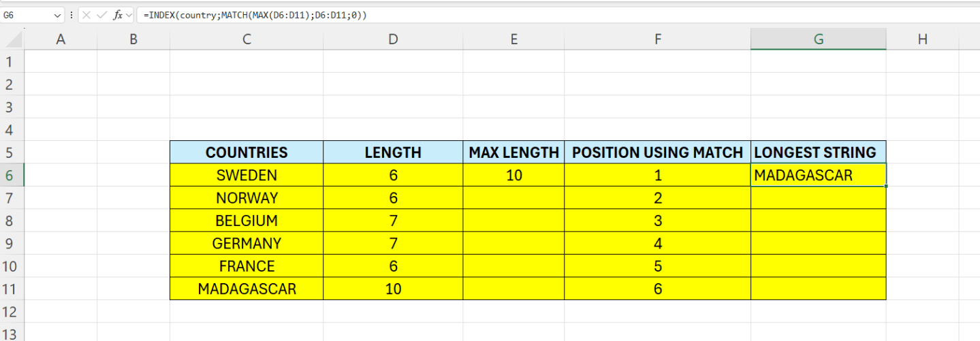Select column G header
The image size is (980, 341).
coord(818,39)
